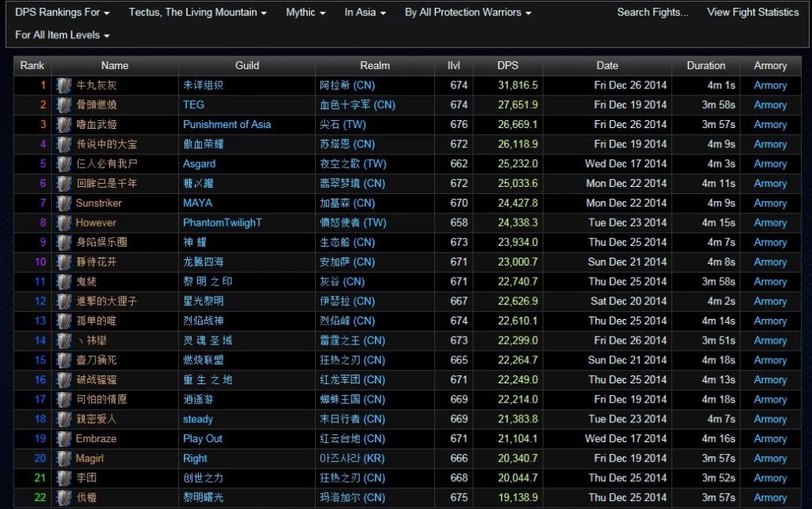
Task: Open the Punishment of Asia guild link
Action: [227, 125]
